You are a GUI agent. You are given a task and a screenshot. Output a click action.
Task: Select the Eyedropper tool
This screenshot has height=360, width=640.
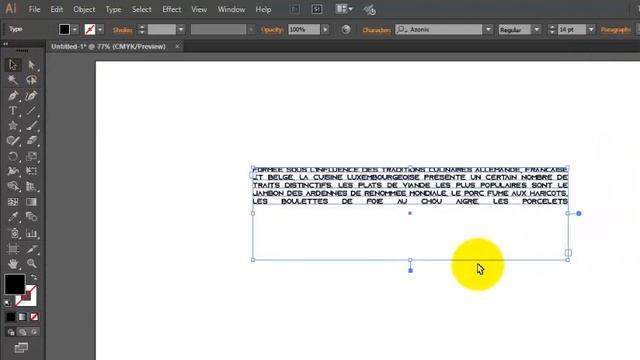coord(13,217)
